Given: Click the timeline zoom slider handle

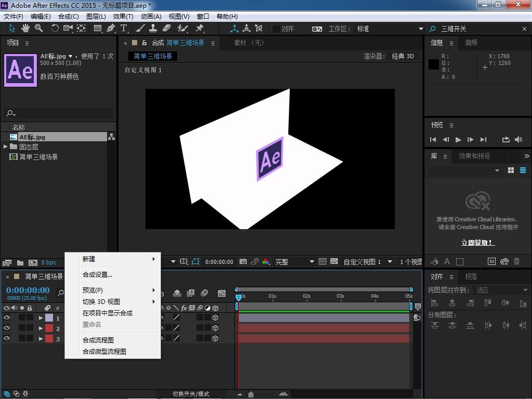Looking at the screenshot, I should [251, 394].
